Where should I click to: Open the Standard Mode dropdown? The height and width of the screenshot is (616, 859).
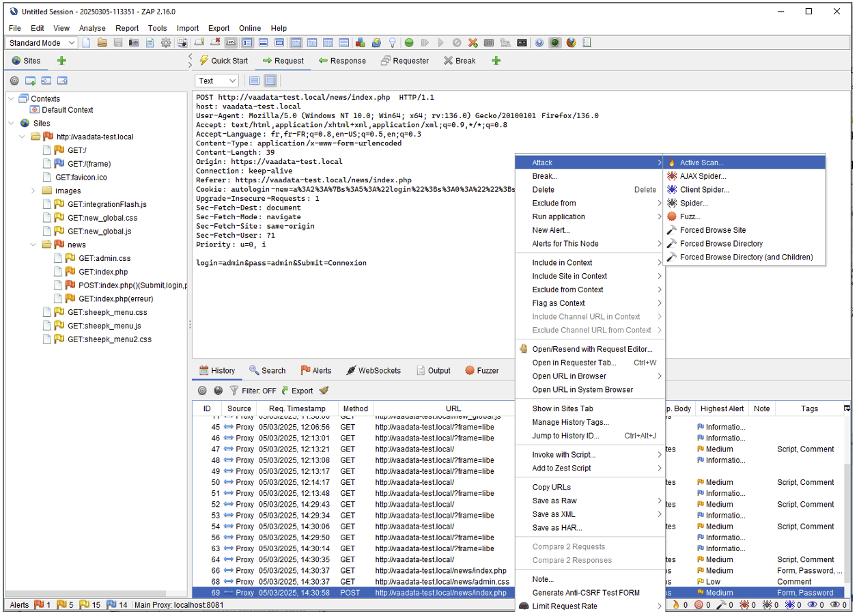(x=41, y=42)
